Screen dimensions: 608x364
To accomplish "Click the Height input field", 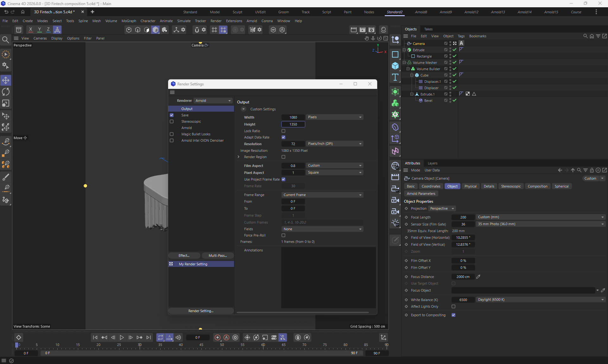I will click(293, 124).
